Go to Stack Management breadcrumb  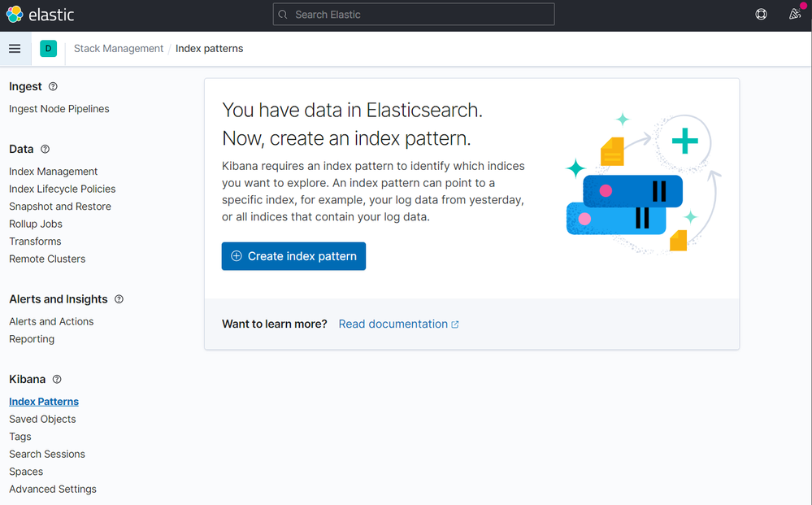pos(119,49)
